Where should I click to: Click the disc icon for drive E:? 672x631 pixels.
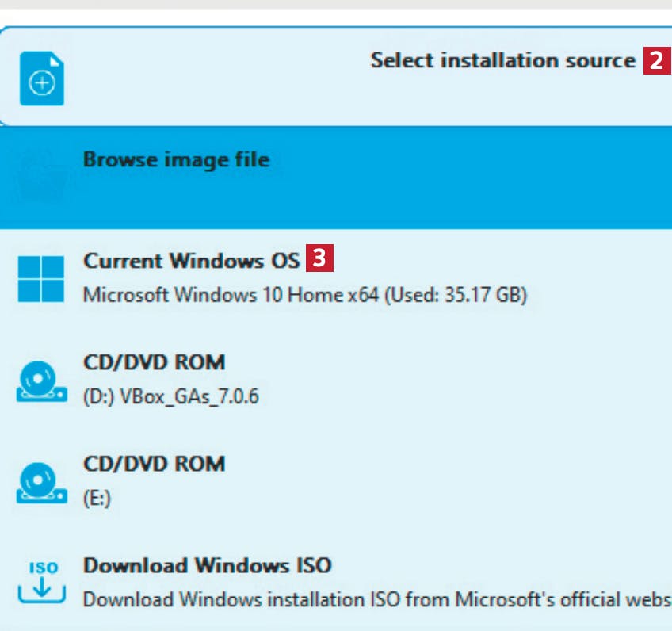coord(41,483)
